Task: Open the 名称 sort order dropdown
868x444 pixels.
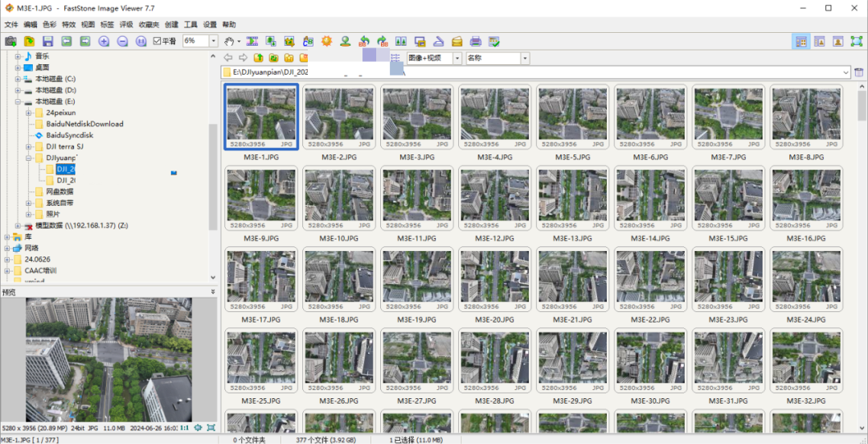Action: click(x=525, y=58)
